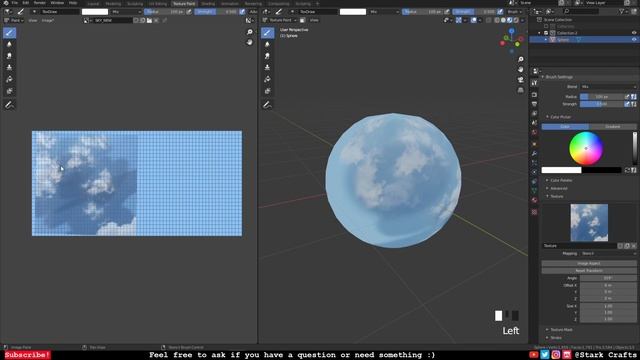640x360 pixels.
Task: Toggle Radius unified settings in the Brush Settings panel
Action: 634,97
